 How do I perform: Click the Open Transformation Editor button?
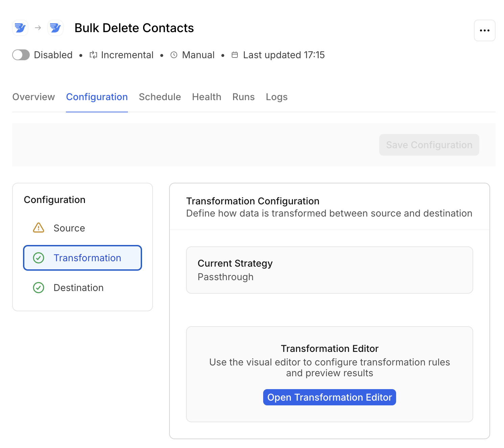(329, 397)
